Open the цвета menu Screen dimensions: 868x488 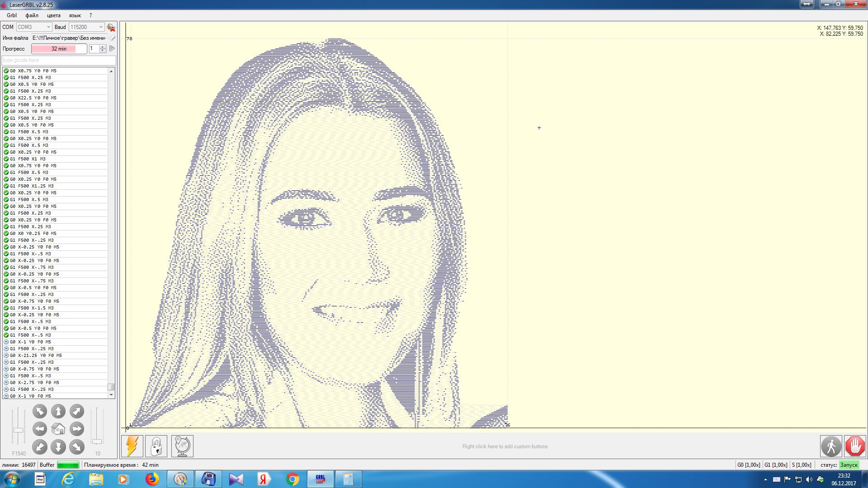point(53,15)
